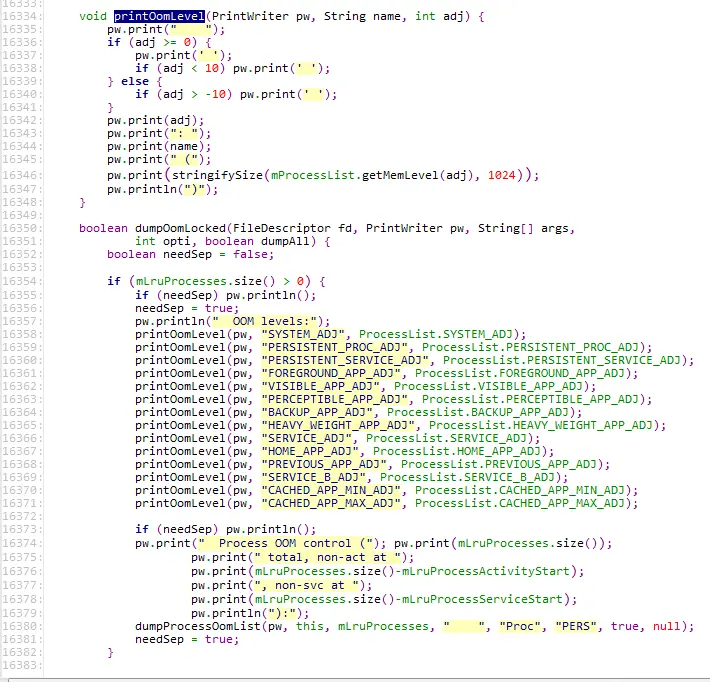Screen dimensions: 710x682
Task: Click the "SYSTEM_ADJ" string literal
Action: [x=303, y=335]
